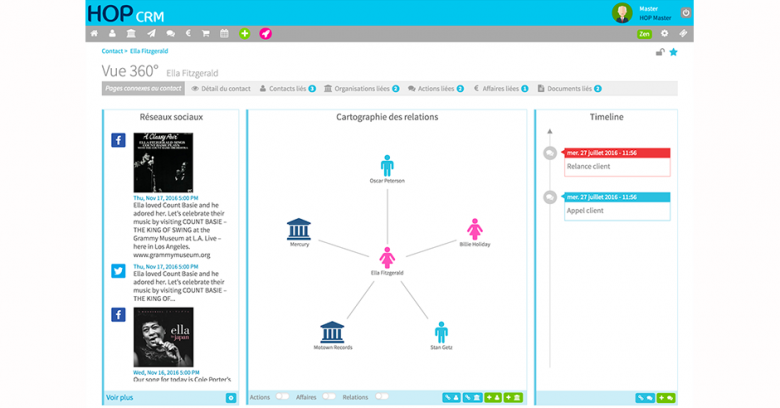Open the Documents liés tab

(569, 89)
